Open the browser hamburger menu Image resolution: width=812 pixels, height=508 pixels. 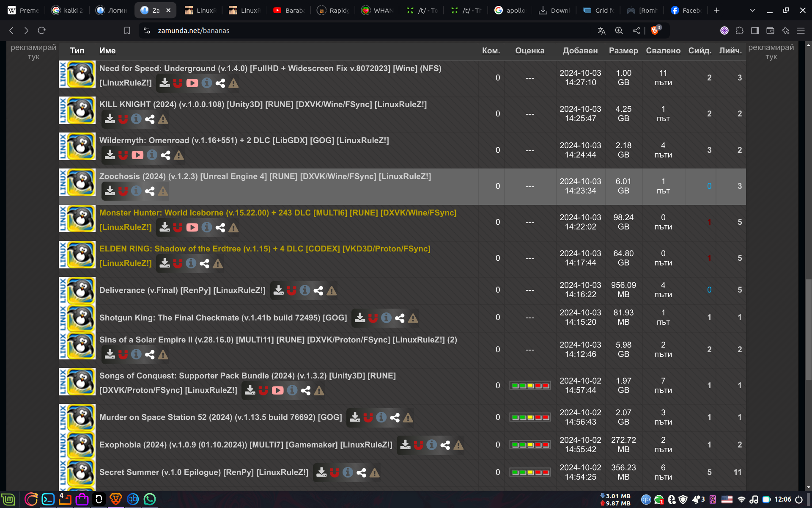(x=801, y=30)
